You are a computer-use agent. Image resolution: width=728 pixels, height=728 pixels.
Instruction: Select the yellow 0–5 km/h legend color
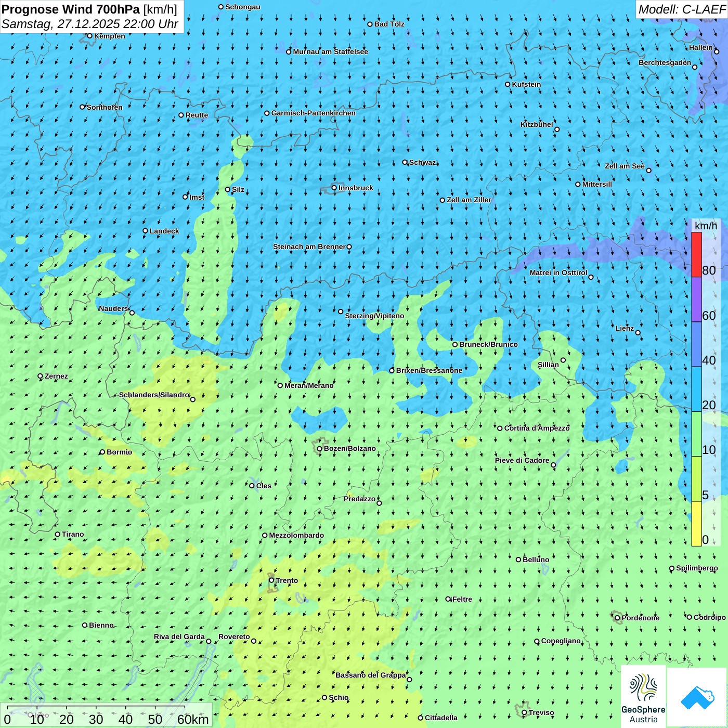[696, 524]
